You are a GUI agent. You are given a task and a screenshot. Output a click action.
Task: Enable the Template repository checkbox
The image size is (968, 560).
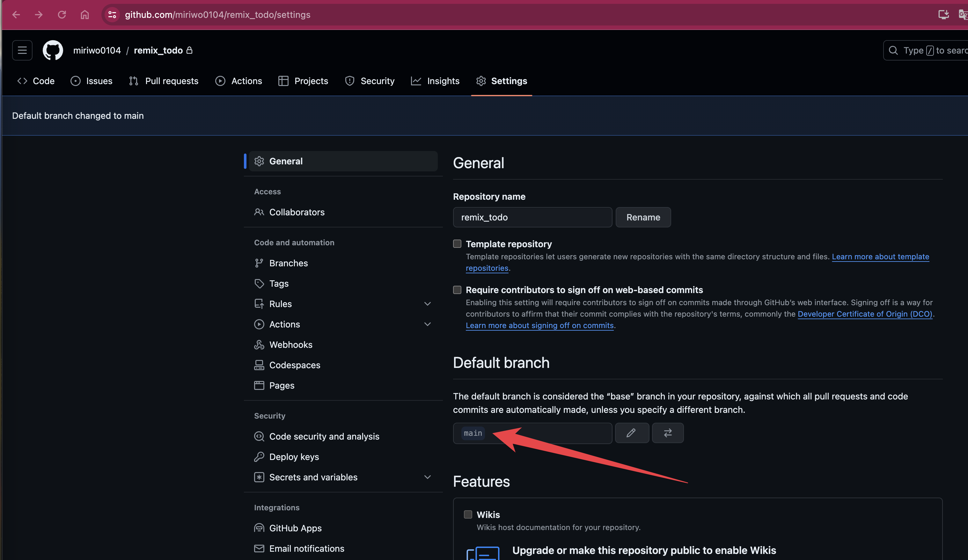coord(457,244)
